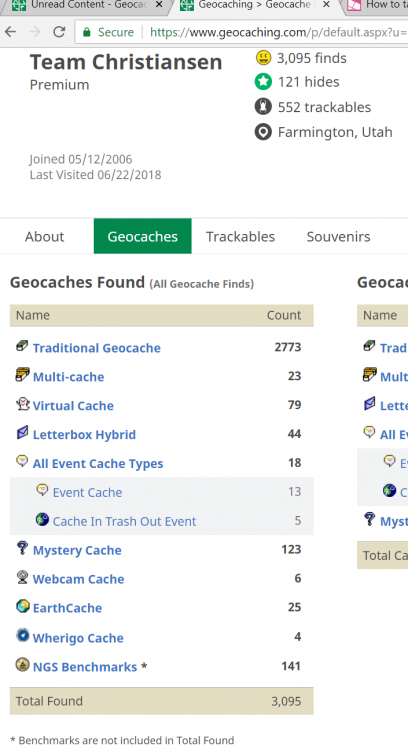Click Letterbox Hybrid icon in Found table
The height and width of the screenshot is (750, 408).
pyautogui.click(x=22, y=432)
